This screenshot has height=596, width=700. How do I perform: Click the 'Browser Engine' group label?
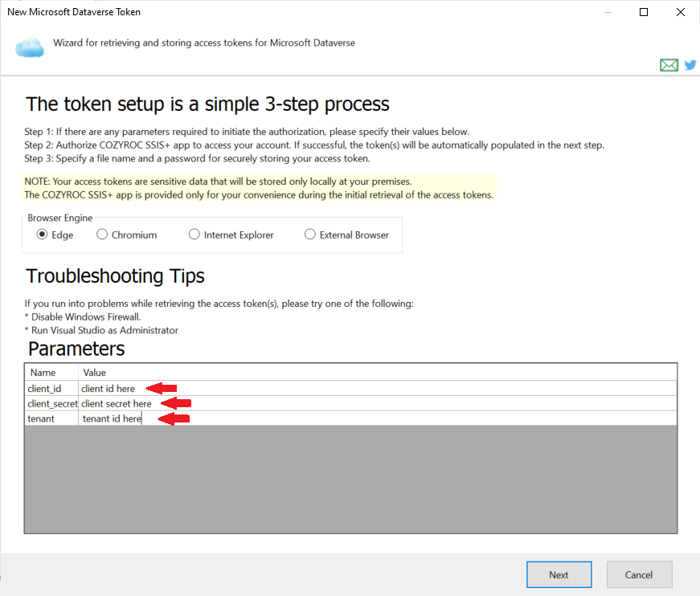point(59,218)
